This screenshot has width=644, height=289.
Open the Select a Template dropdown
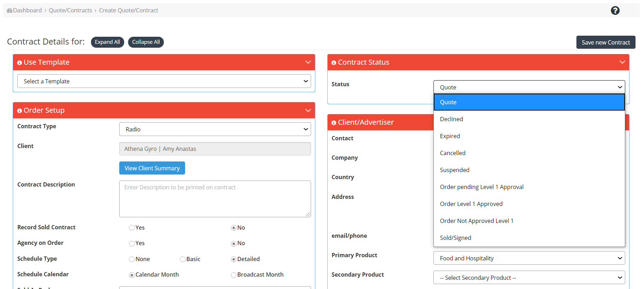(164, 81)
